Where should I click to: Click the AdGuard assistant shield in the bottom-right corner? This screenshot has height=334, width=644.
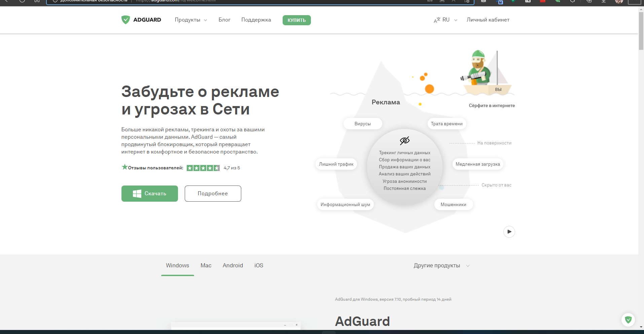tap(629, 319)
